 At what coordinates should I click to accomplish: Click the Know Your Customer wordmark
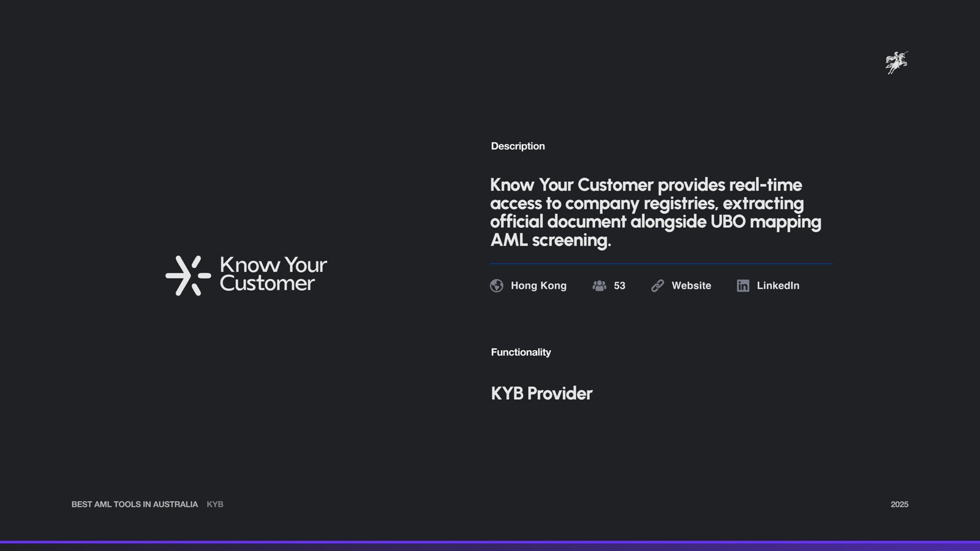[273, 274]
